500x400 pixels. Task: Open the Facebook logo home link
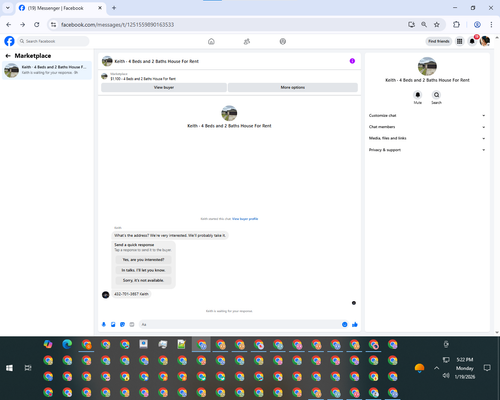coord(9,41)
